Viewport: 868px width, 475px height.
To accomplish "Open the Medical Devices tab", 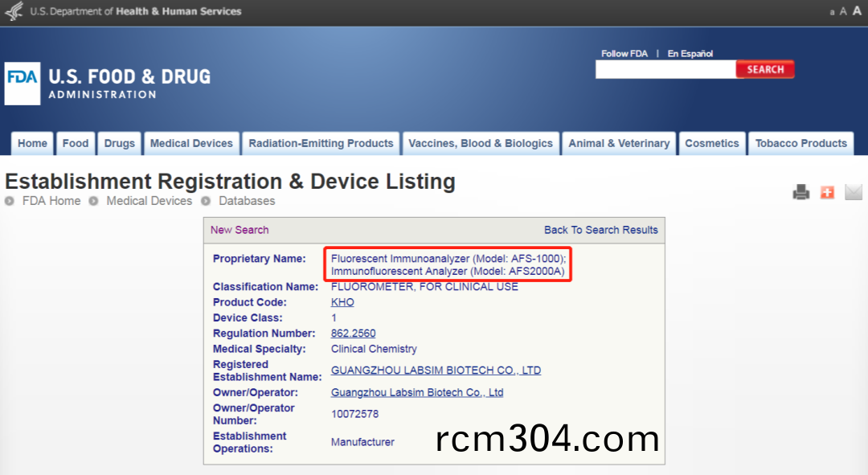I will tap(191, 143).
